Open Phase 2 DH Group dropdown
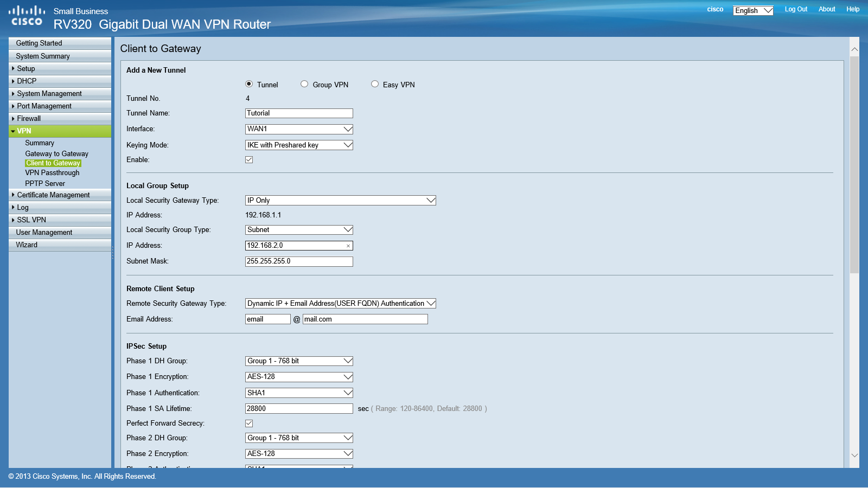 [x=299, y=438]
